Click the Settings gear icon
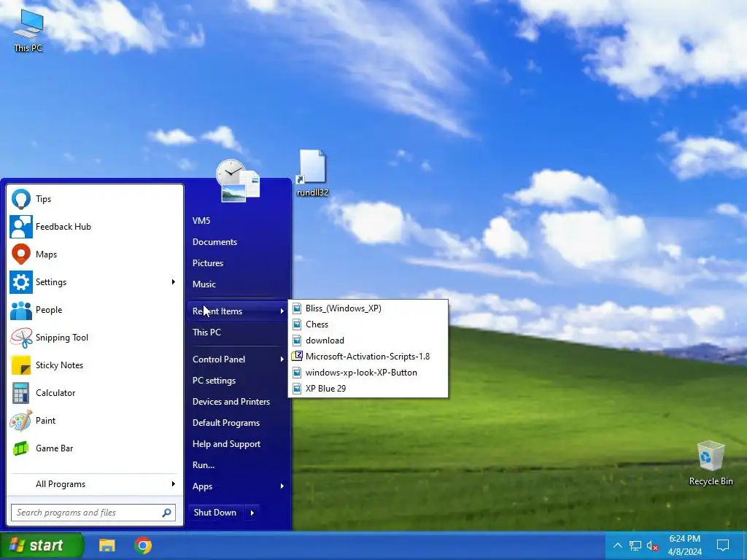This screenshot has height=560, width=747. coord(21,282)
